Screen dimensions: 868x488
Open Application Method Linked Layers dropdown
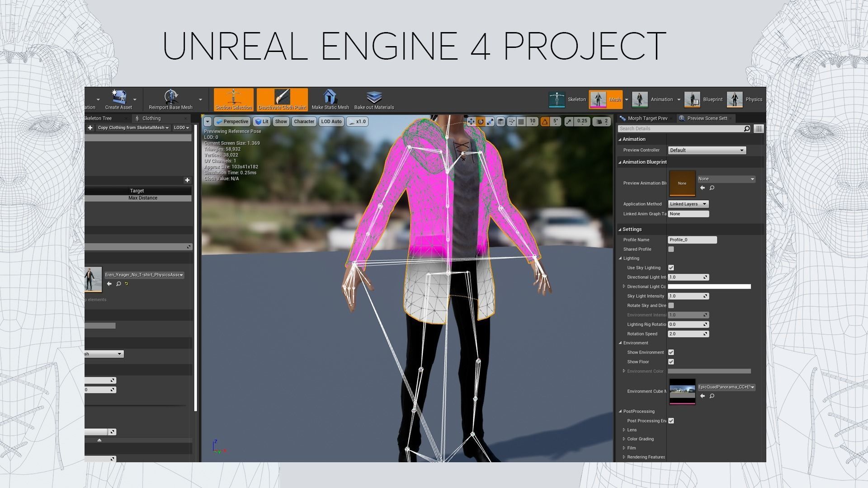[x=688, y=204]
